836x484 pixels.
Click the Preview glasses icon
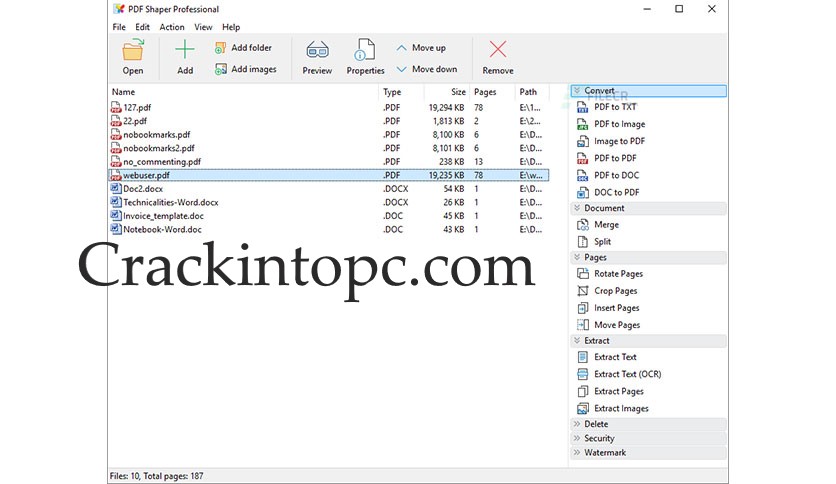point(317,51)
